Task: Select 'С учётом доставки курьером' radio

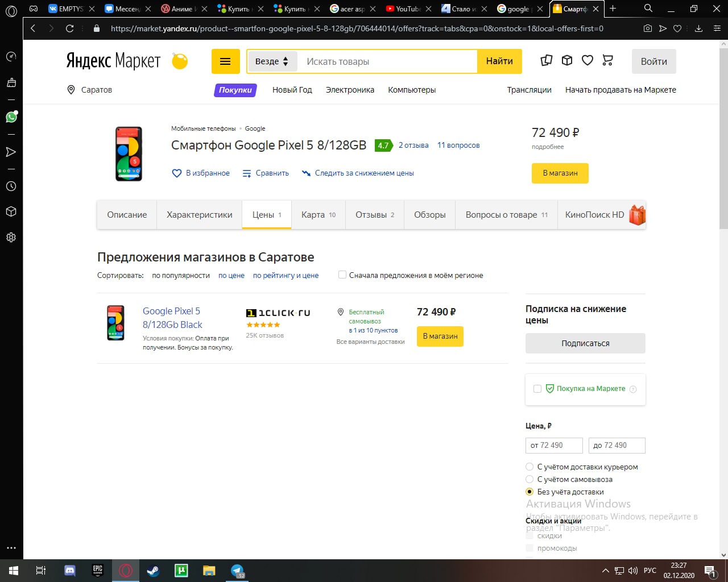Action: coord(530,467)
